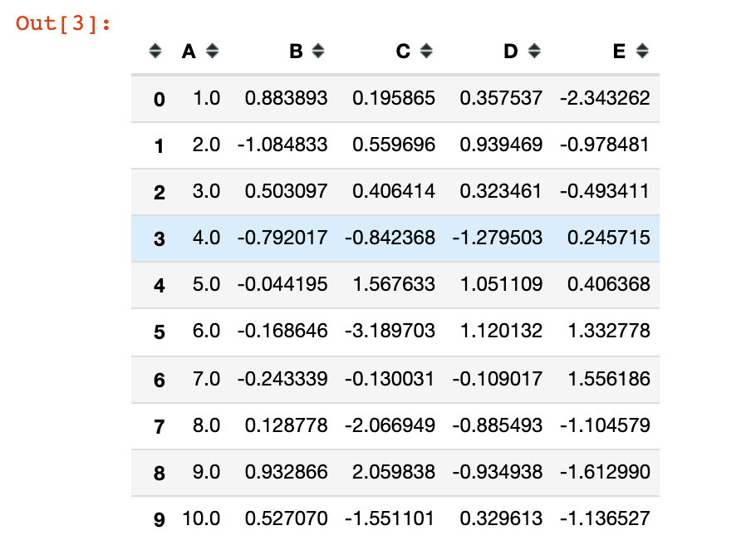Click cell -0.792017
This screenshot has height=560, width=751.
coord(282,238)
